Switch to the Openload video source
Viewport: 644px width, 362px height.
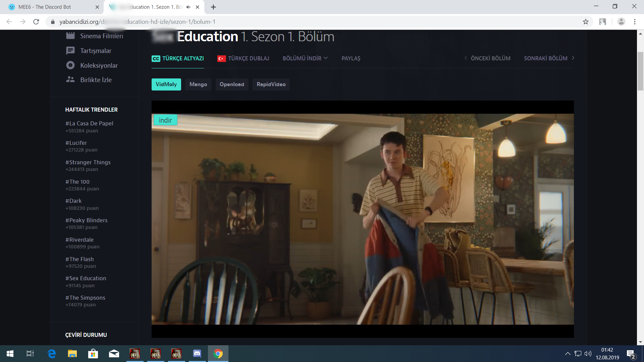[232, 84]
